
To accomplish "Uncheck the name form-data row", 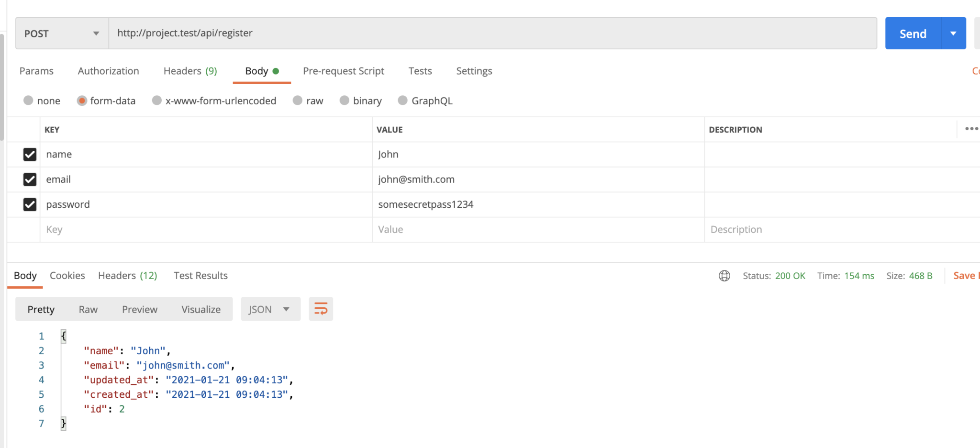I will click(30, 154).
